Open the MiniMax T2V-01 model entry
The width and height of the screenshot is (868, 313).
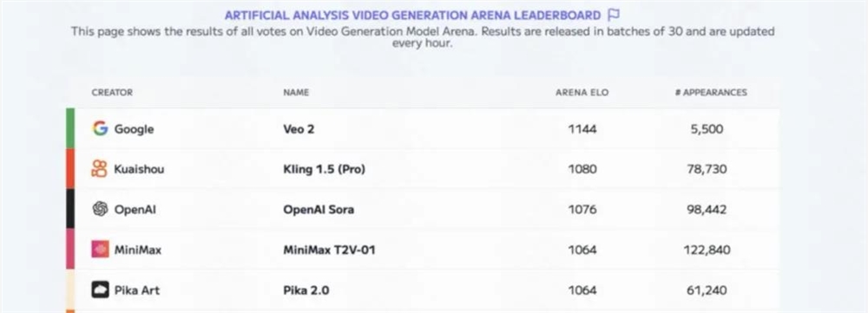[x=329, y=250]
